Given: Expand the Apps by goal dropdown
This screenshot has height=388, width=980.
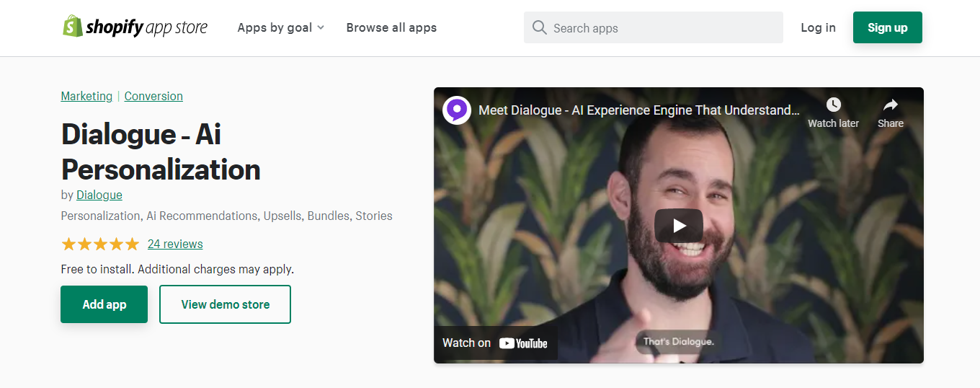Looking at the screenshot, I should point(280,27).
